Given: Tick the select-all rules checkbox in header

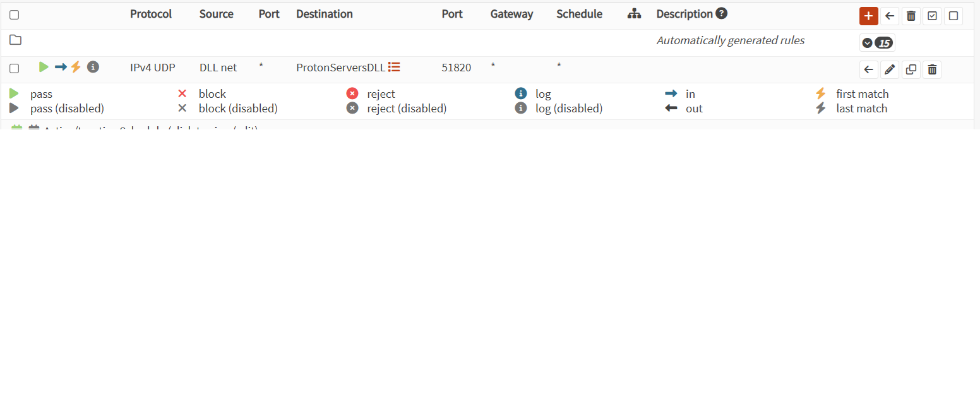Looking at the screenshot, I should 14,15.
